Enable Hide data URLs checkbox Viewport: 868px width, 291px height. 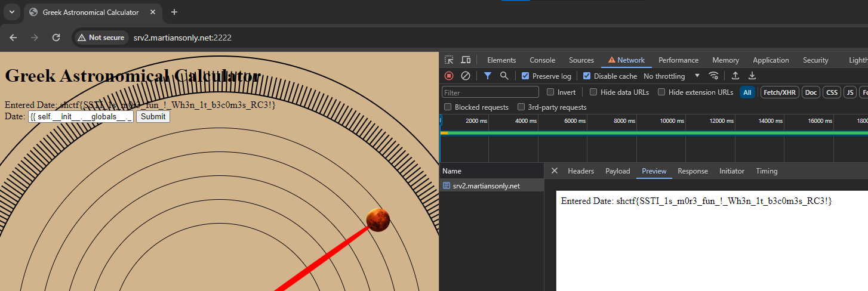point(593,92)
